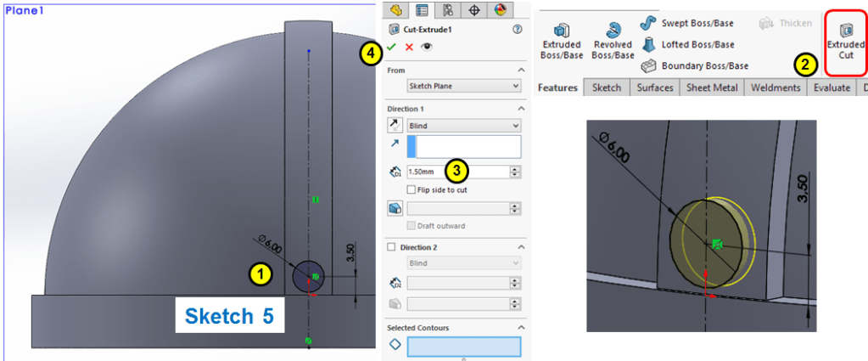The image size is (868, 361).
Task: Open the DimXpert manager tab icon
Action: (x=473, y=10)
